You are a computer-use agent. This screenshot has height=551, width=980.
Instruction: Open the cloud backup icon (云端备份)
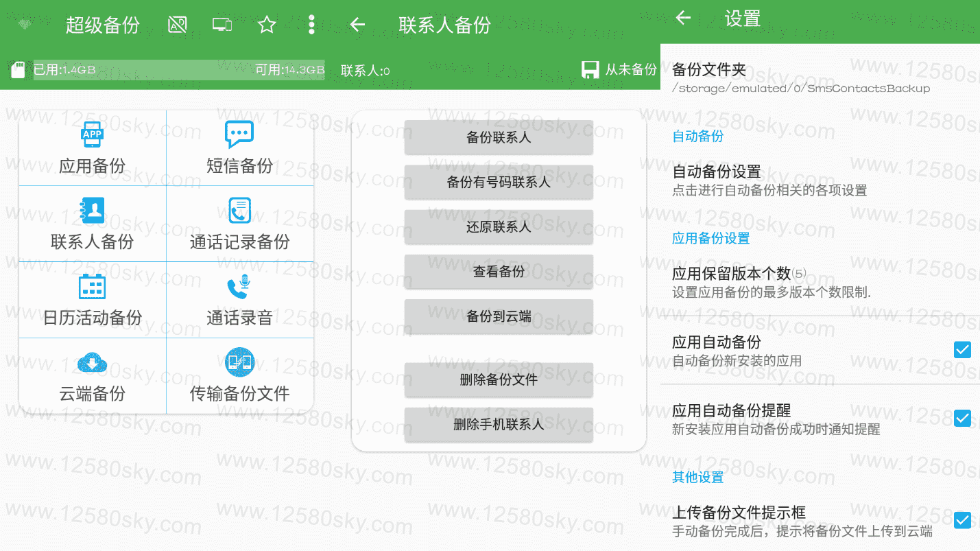click(x=92, y=362)
